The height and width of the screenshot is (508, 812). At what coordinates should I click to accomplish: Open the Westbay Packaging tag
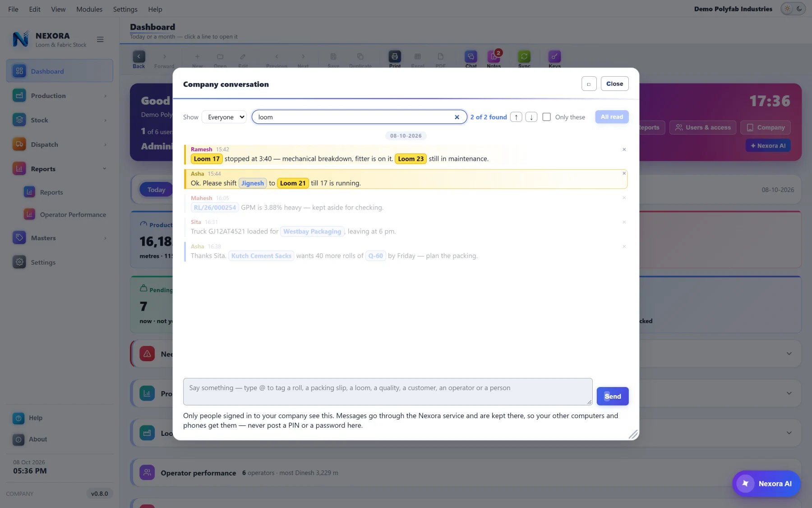pyautogui.click(x=312, y=232)
